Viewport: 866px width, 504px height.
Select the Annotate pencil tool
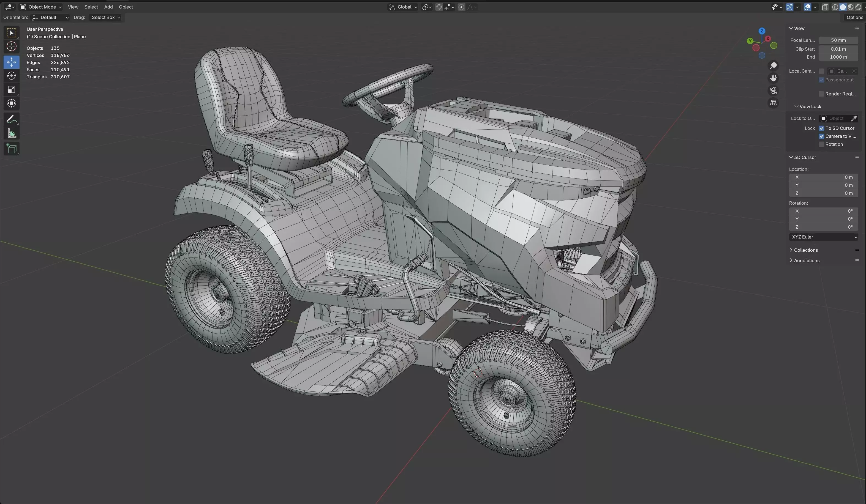pos(11,119)
